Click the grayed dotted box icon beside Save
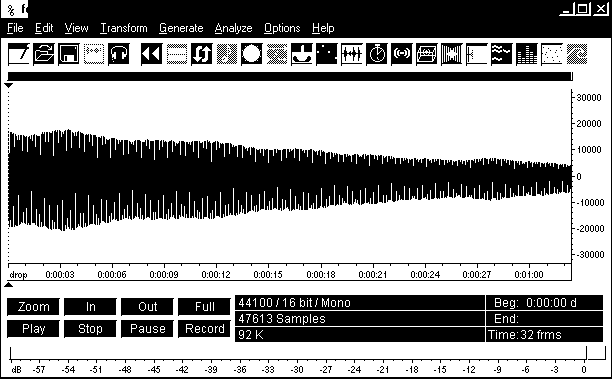This screenshot has width=612, height=379. (94, 54)
